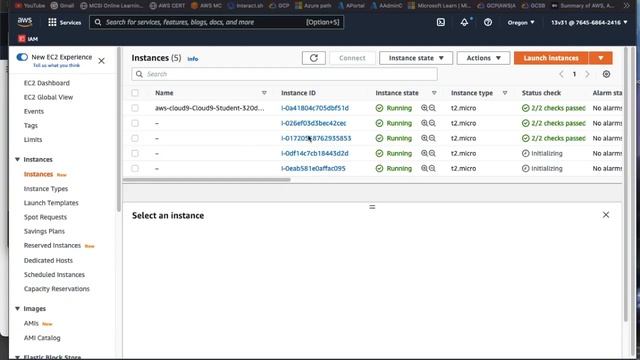This screenshot has height=360, width=640.
Task: Check box for instance i-0172098762935853
Action: tap(135, 138)
